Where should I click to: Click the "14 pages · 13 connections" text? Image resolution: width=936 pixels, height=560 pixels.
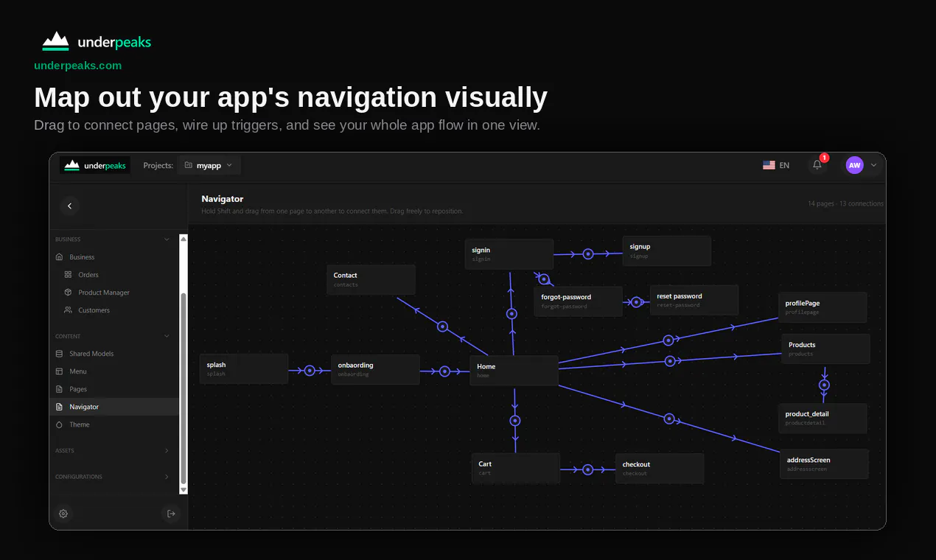pos(845,203)
